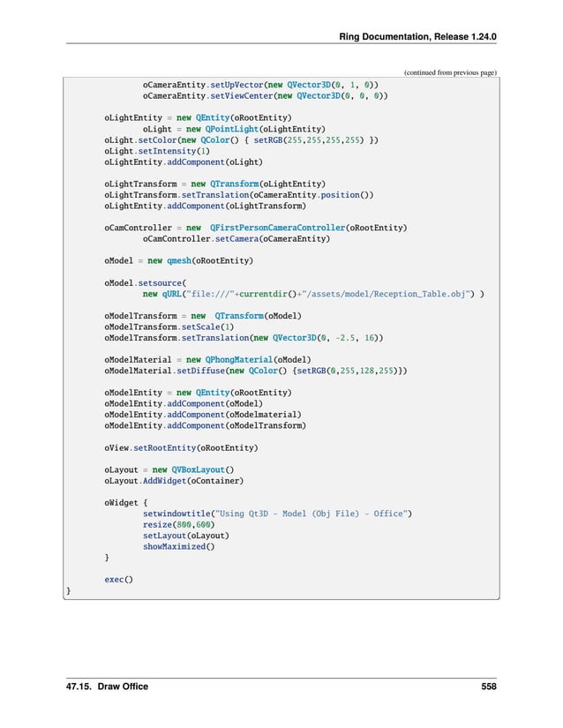Screen dimensions: 563x728
Task: Click the line with 'oCameraEntity.setViewCenter'
Action: click(265, 96)
